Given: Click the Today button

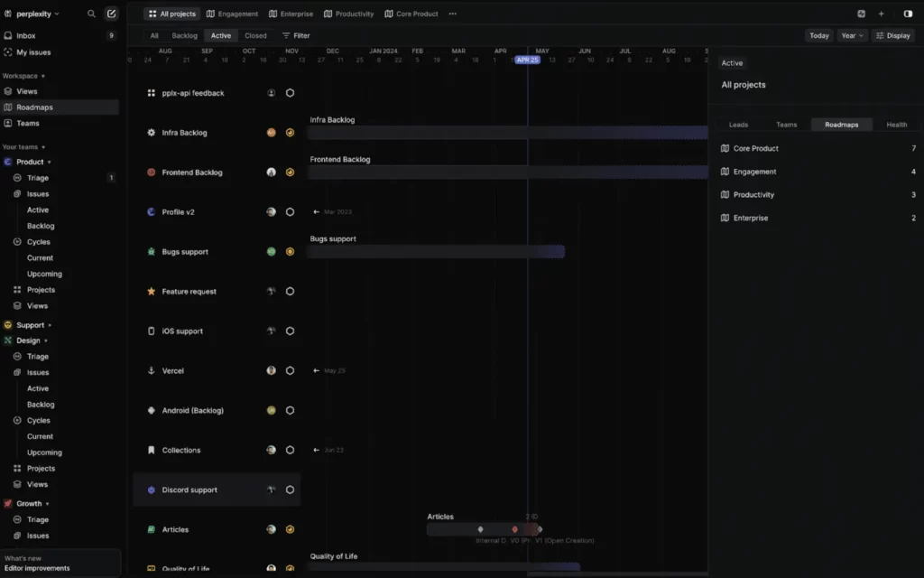Looking at the screenshot, I should click(819, 35).
